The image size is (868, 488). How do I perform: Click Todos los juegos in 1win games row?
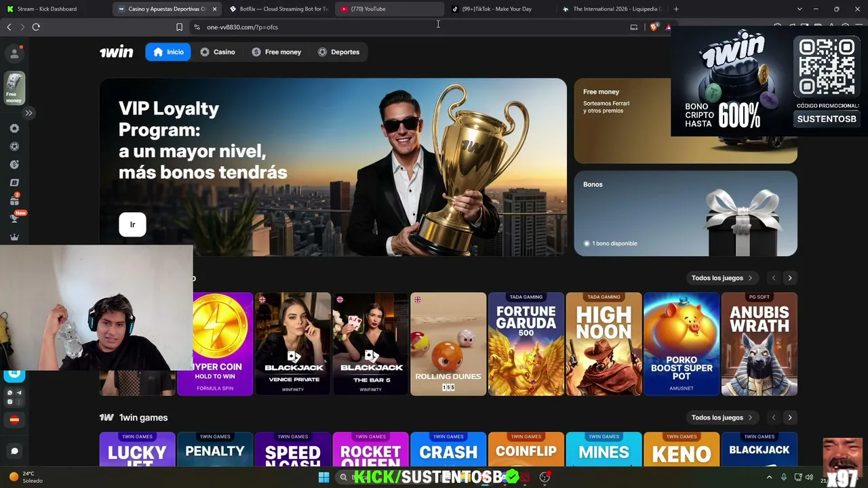tap(722, 418)
